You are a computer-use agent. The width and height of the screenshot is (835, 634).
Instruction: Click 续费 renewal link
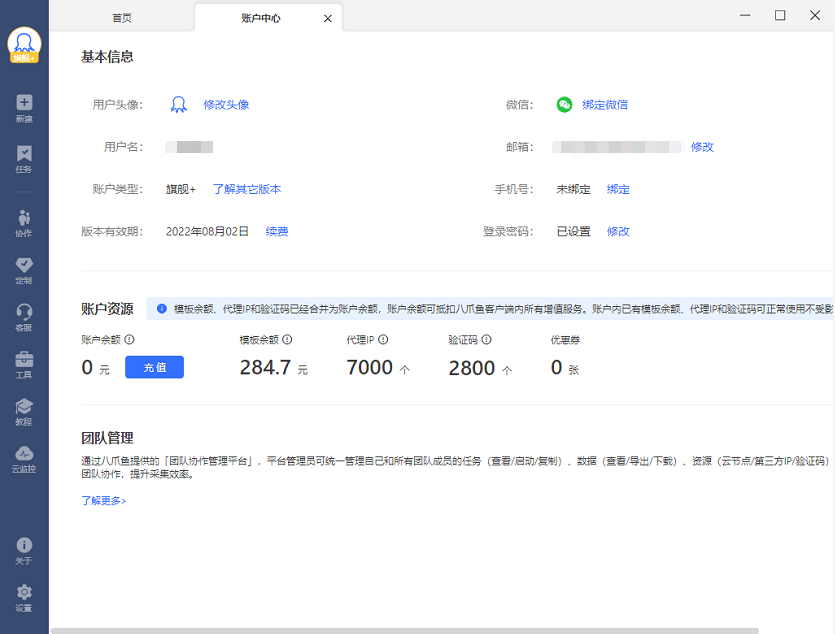tap(277, 232)
